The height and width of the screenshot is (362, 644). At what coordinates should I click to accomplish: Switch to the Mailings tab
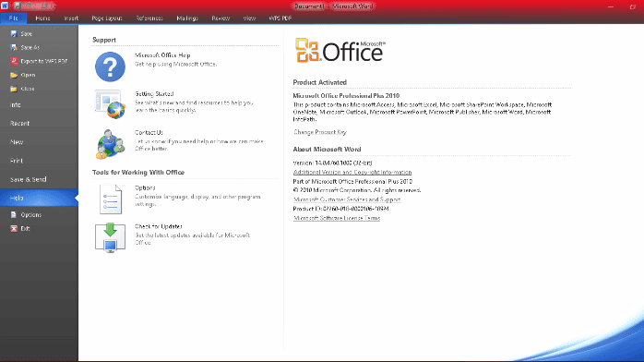click(x=187, y=18)
